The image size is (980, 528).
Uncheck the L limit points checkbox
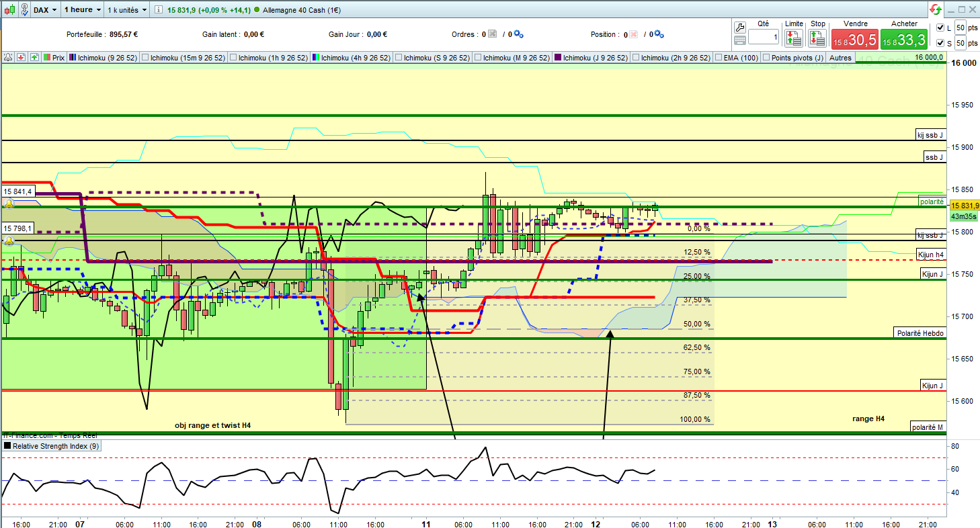point(940,28)
